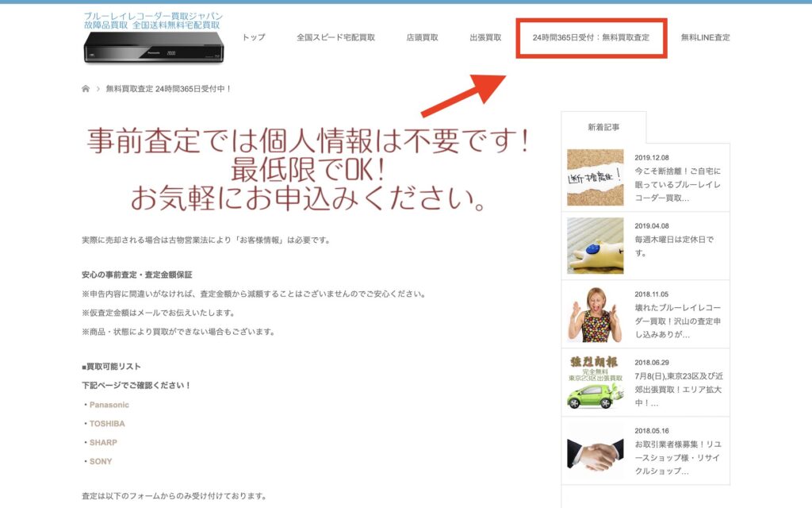
Task: Click the Panasonic link
Action: coord(109,405)
